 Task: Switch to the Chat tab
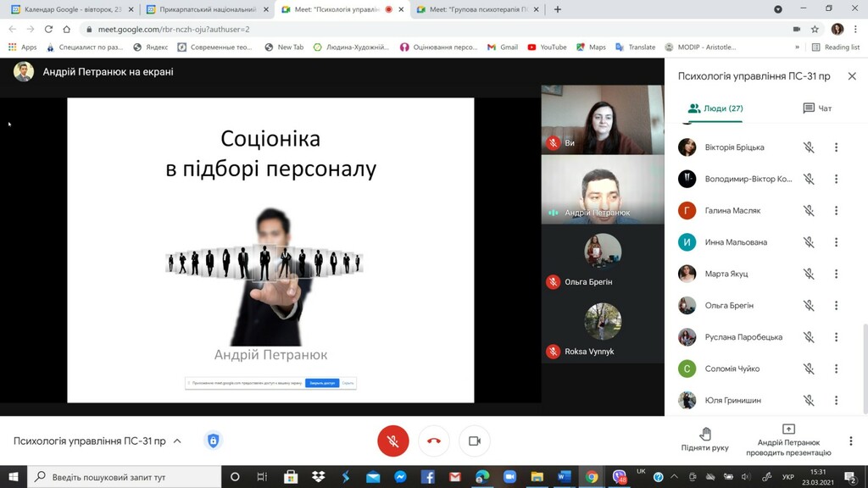click(x=817, y=108)
